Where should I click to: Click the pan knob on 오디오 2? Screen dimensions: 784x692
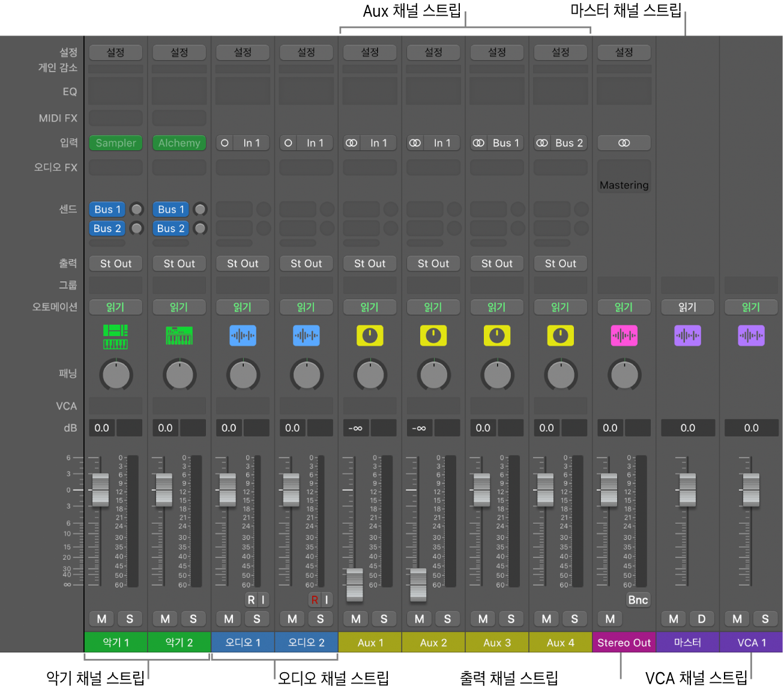coord(307,375)
